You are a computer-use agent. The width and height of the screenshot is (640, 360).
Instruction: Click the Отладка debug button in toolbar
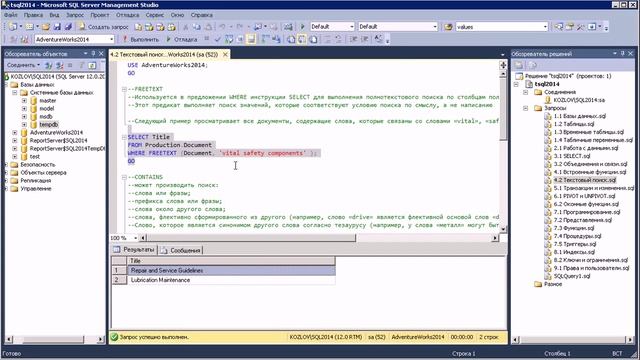pos(182,39)
